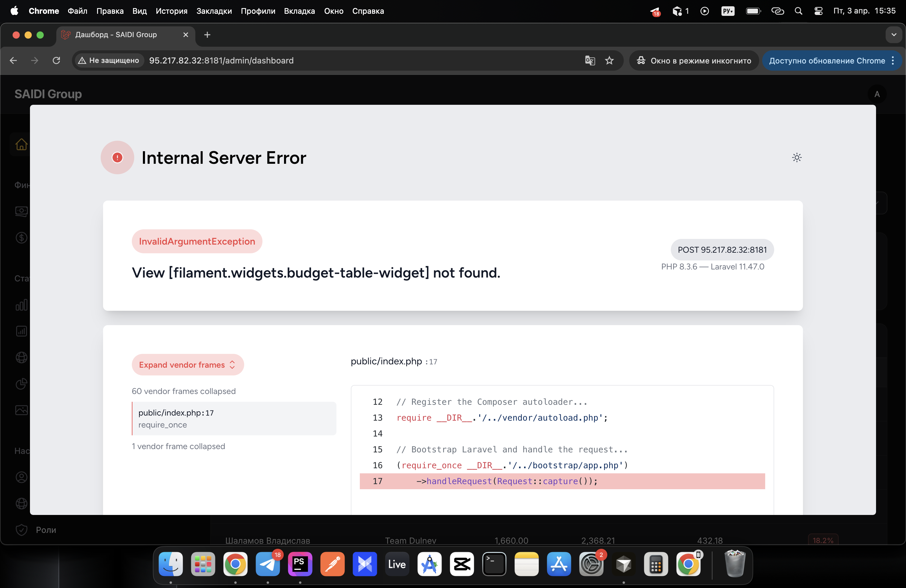Expand vendor frames in stack trace

pos(188,365)
